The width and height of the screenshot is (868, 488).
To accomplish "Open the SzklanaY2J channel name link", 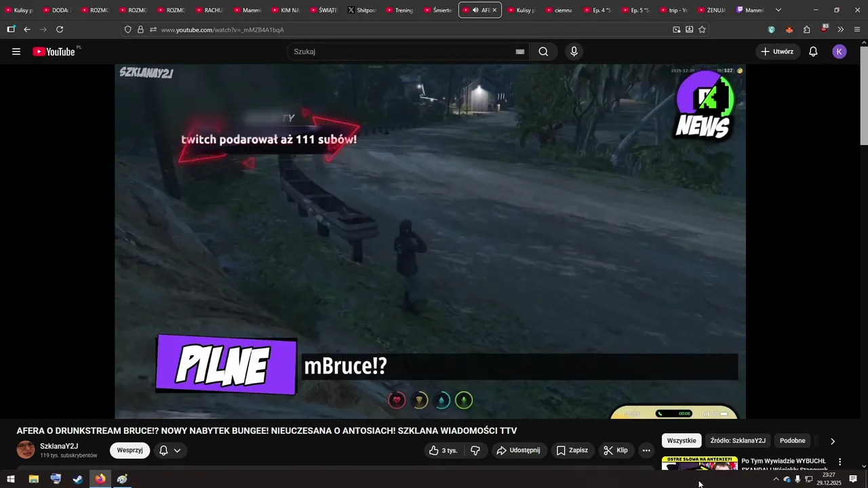I will point(59,446).
